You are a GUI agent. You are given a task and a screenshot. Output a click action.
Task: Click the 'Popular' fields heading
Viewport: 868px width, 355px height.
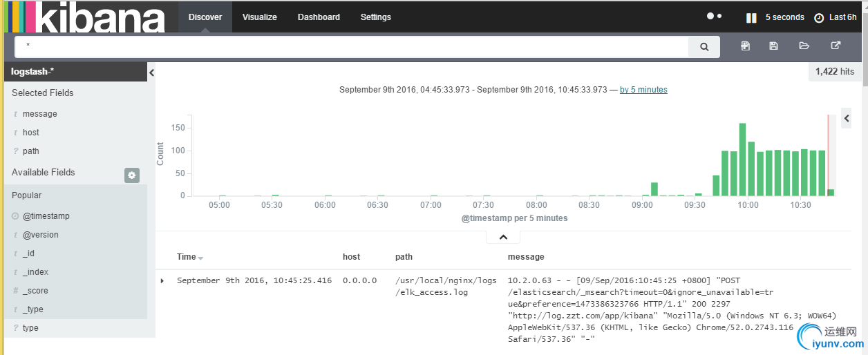pos(27,195)
